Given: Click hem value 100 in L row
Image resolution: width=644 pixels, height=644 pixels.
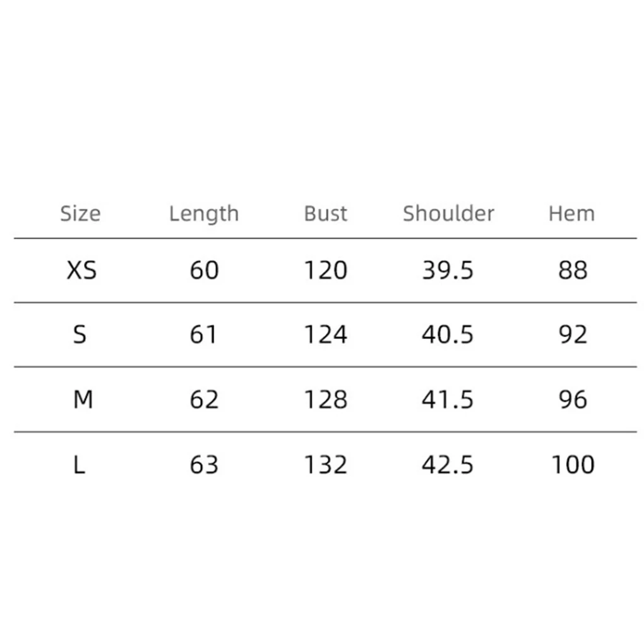Looking at the screenshot, I should 573,465.
